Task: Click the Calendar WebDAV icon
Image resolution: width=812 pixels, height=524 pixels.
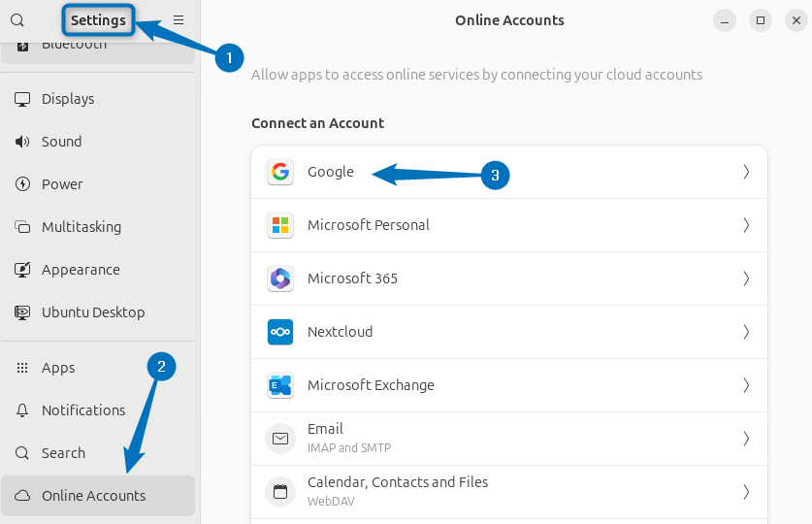Action: coord(280,491)
